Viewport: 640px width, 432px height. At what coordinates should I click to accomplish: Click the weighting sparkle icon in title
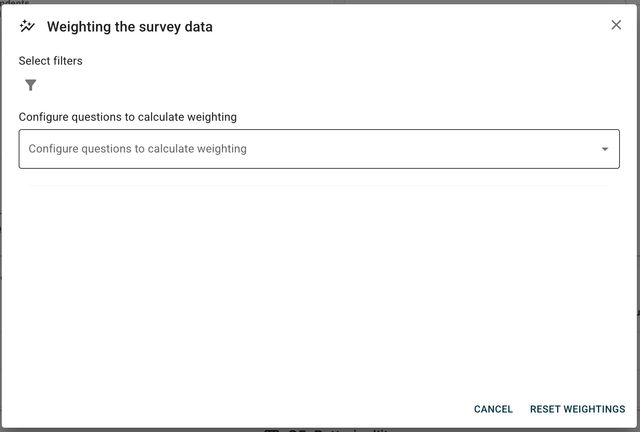(x=27, y=26)
